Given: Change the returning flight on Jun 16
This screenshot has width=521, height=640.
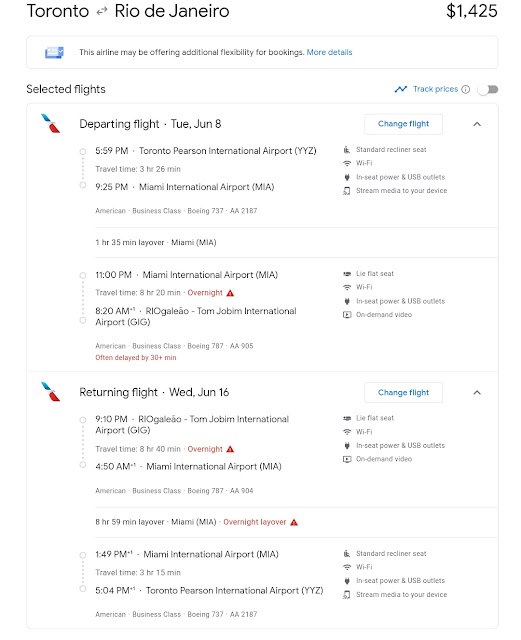Looking at the screenshot, I should (x=403, y=392).
